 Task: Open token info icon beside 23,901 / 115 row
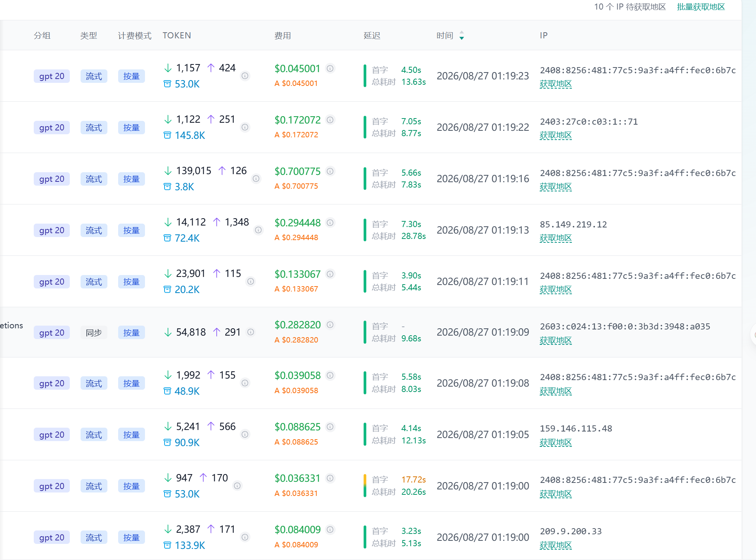[250, 282]
